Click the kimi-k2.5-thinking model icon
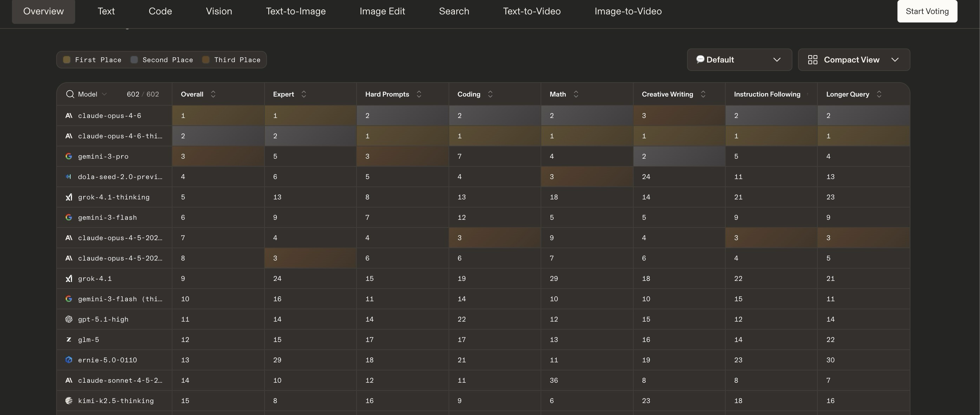The height and width of the screenshot is (415, 980). click(69, 401)
